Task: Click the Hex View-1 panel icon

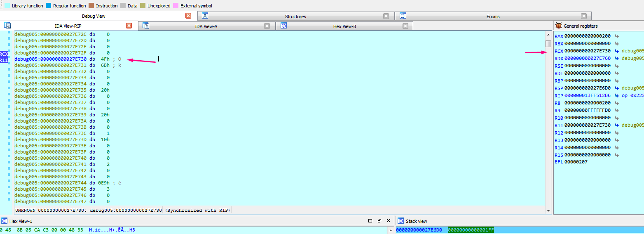Action: 4,221
